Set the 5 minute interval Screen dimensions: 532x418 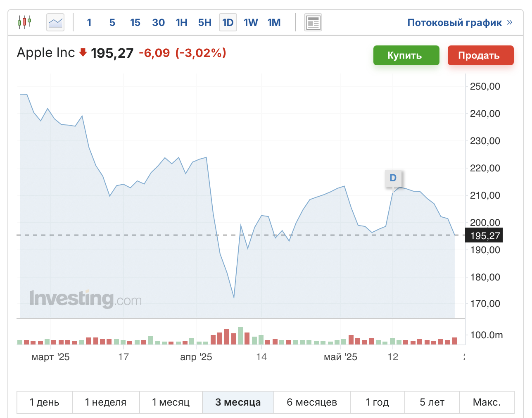pos(112,22)
